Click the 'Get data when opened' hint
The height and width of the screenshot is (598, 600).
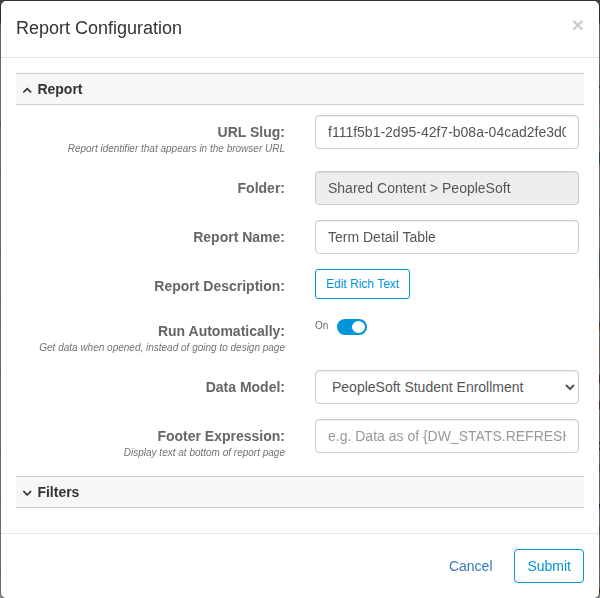point(162,347)
